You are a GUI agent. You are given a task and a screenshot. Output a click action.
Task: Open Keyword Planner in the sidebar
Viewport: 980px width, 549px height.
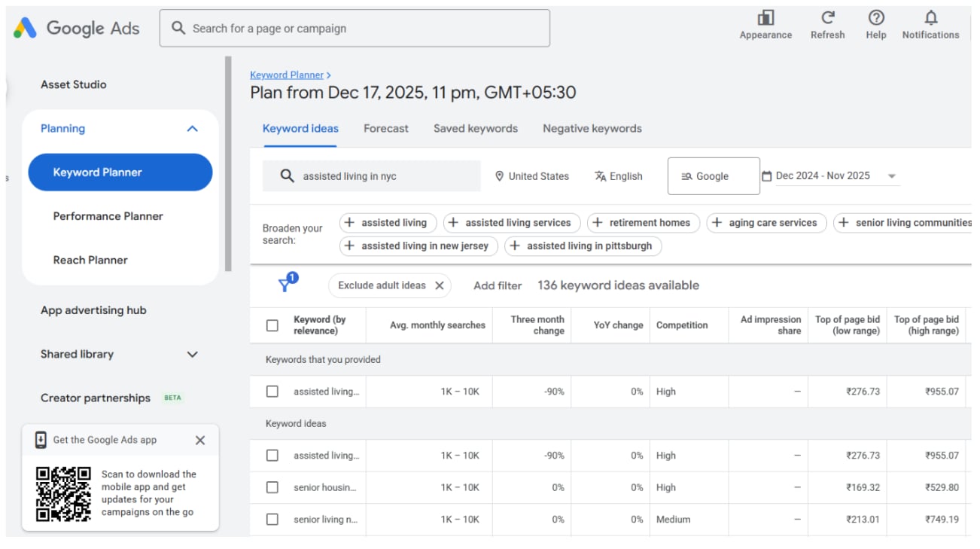tap(120, 172)
